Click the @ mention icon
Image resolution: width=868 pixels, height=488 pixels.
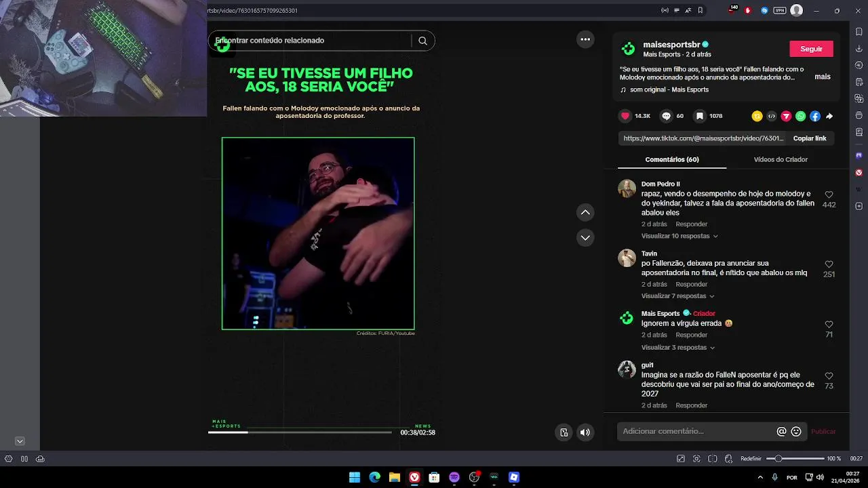781,431
